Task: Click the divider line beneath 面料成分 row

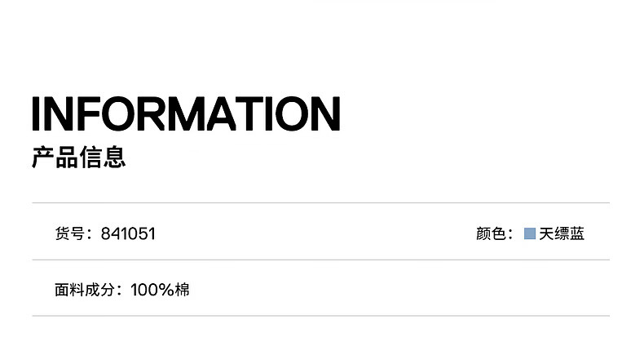Action: click(320, 316)
